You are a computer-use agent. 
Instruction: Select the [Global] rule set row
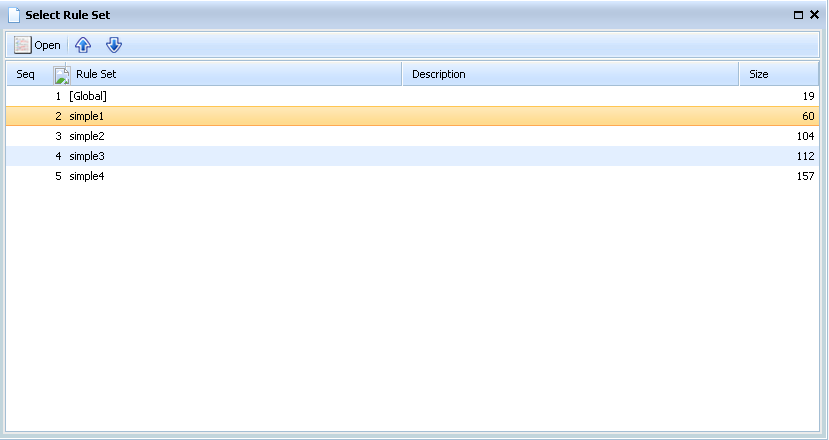pyautogui.click(x=88, y=96)
